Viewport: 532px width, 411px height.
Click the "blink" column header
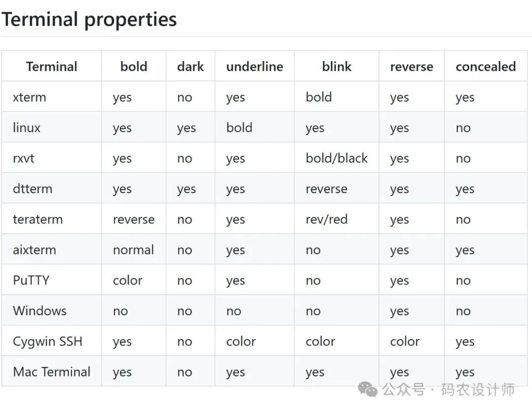tap(337, 67)
